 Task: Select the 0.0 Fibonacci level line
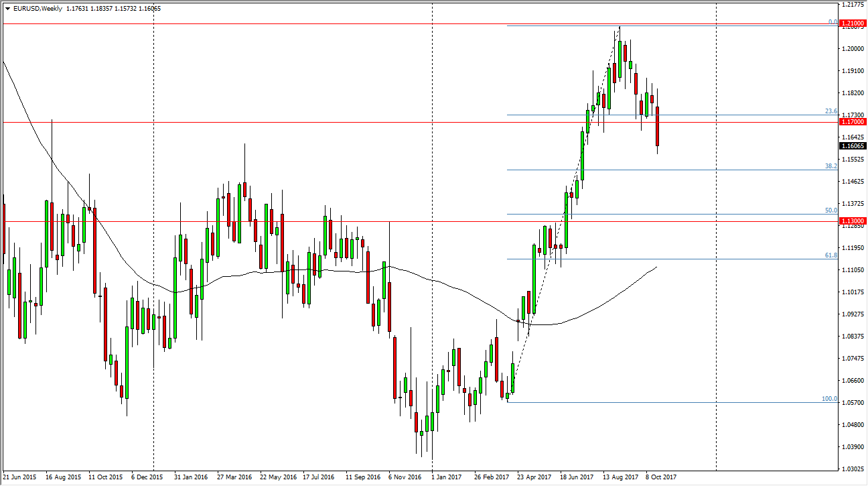click(670, 26)
